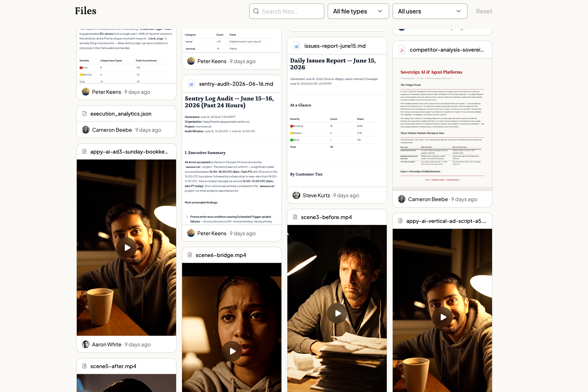Play the scene6-bridge.mp4 video
The image size is (588, 392).
(x=232, y=351)
